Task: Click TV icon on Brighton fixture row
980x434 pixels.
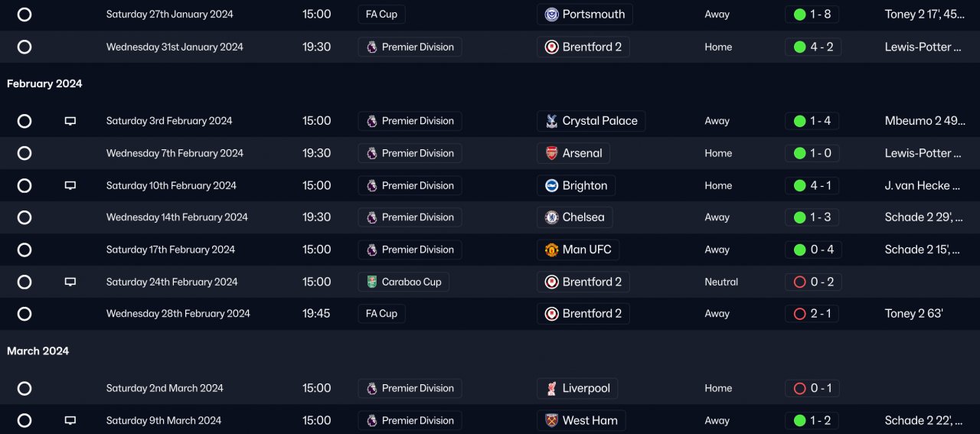Action: point(70,185)
